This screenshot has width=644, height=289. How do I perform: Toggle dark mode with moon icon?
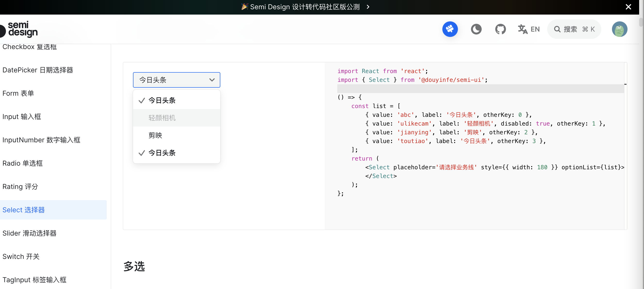476,29
